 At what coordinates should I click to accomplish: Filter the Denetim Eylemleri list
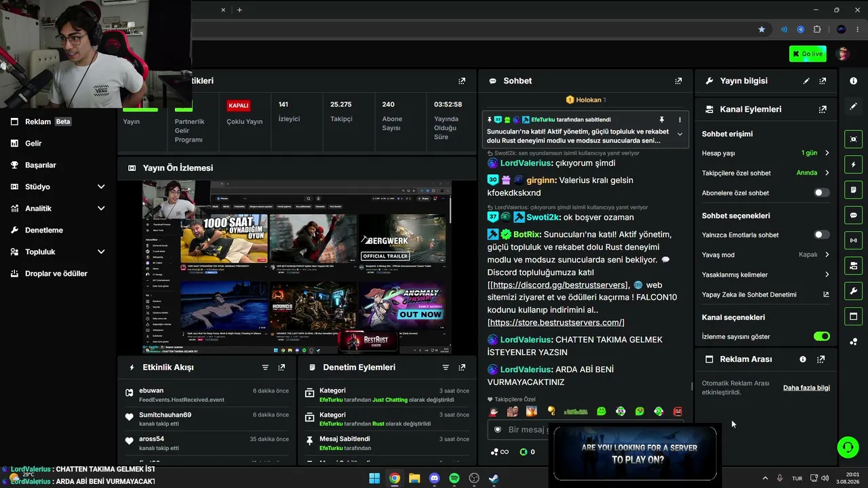coord(446,367)
